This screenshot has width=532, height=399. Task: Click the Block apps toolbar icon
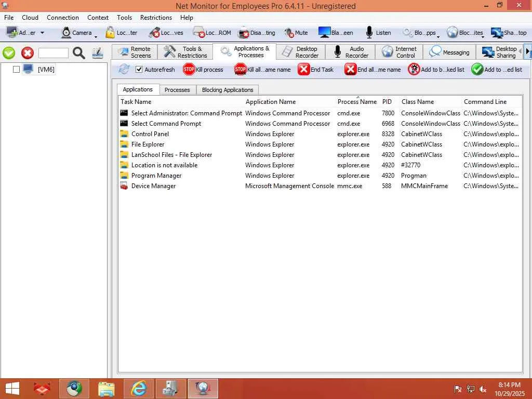coord(408,33)
